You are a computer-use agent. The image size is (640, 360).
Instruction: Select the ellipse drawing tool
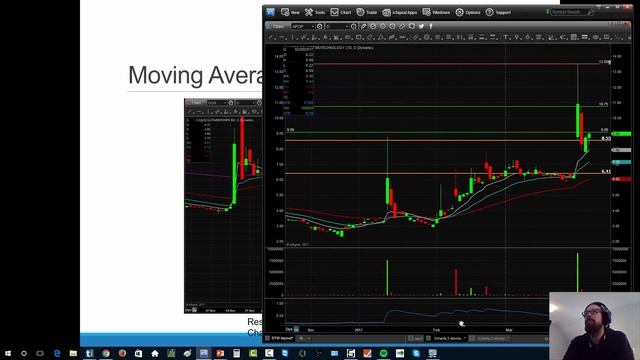(x=348, y=37)
